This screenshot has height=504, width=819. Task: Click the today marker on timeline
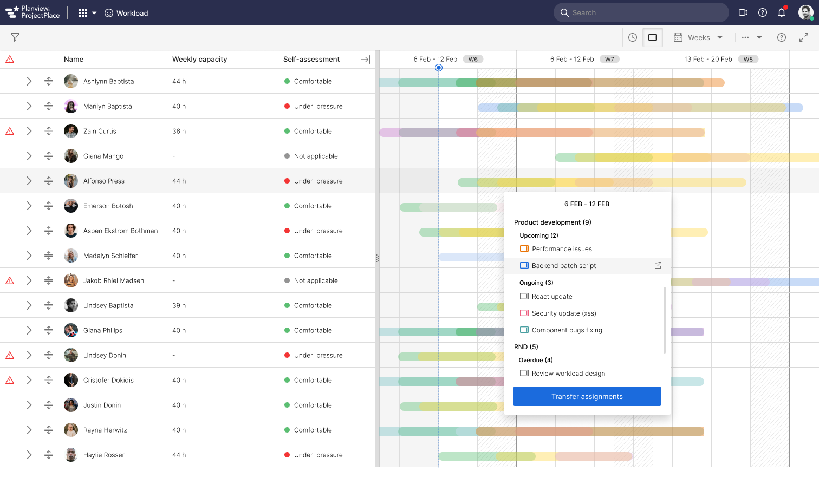(439, 68)
